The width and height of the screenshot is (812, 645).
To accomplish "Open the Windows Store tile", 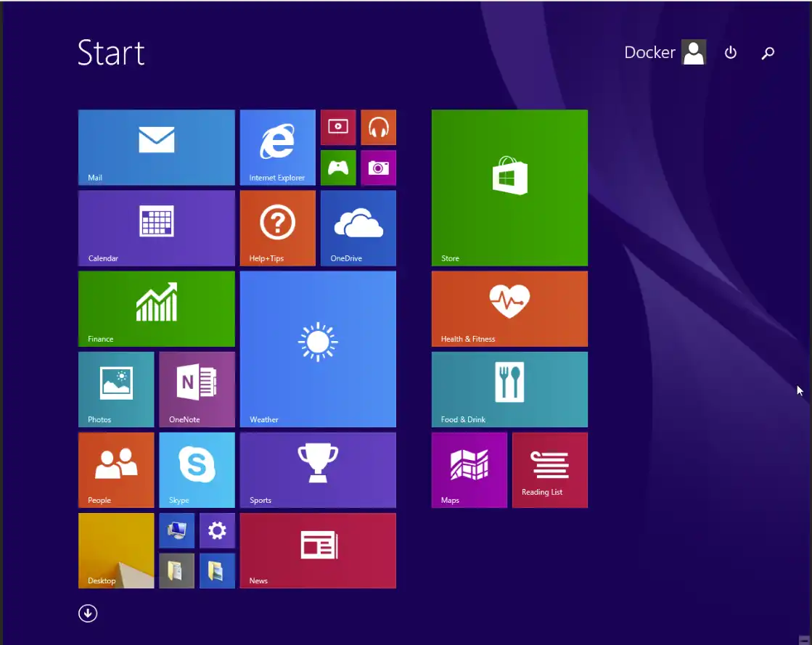I will 509,187.
